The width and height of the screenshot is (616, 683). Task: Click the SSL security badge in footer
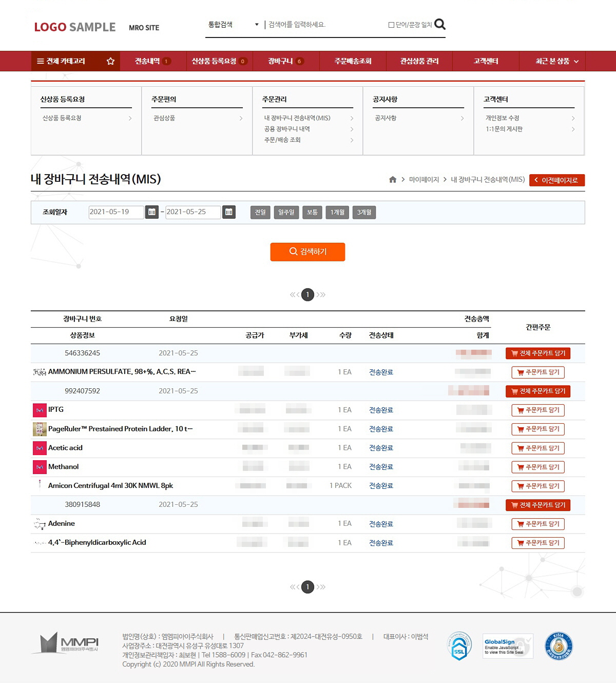(x=459, y=646)
